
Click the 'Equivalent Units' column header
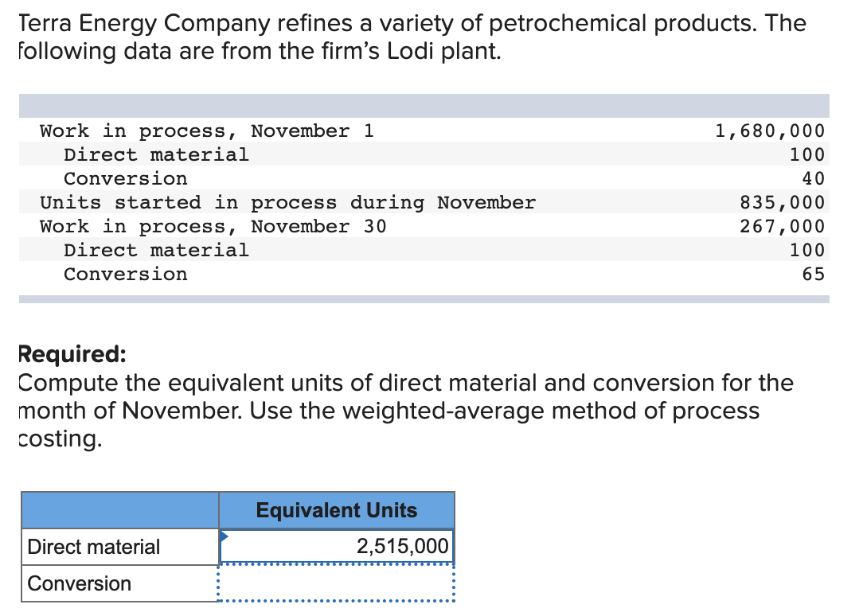(x=337, y=510)
